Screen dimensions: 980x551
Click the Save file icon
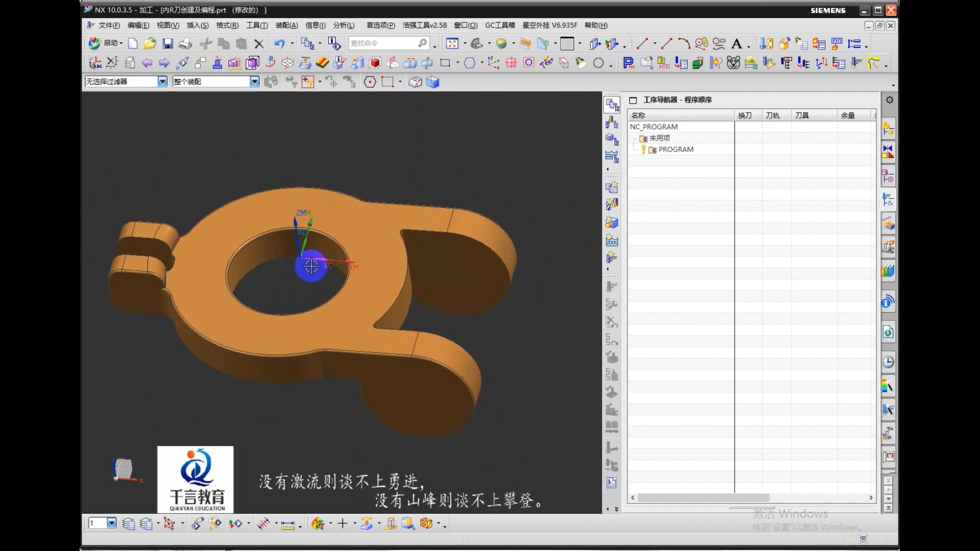(167, 44)
